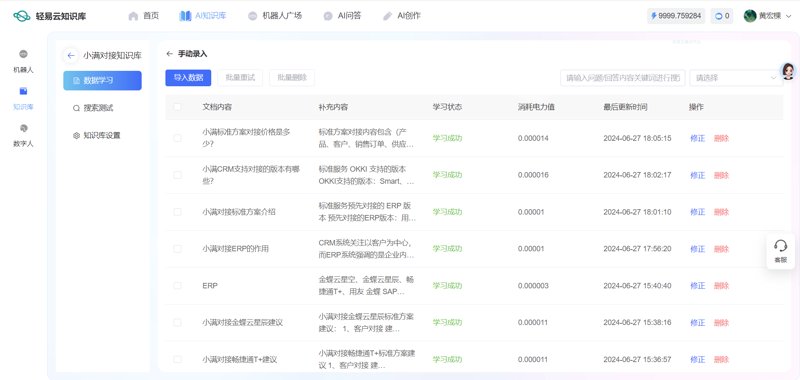Open the user avatar 黄宏棵

point(750,16)
